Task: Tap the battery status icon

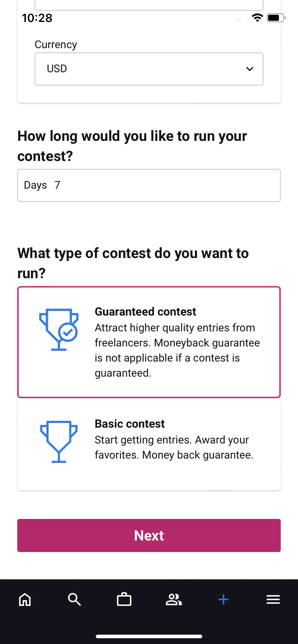Action: click(x=276, y=18)
